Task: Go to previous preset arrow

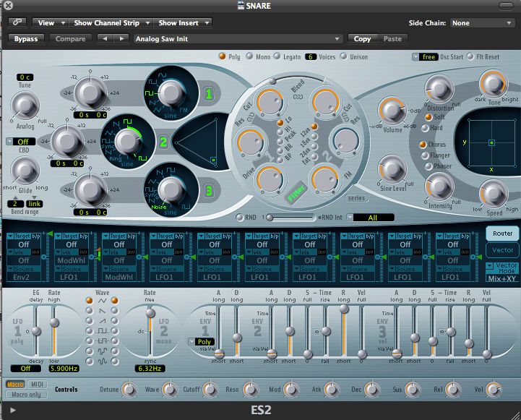Action: coord(105,39)
